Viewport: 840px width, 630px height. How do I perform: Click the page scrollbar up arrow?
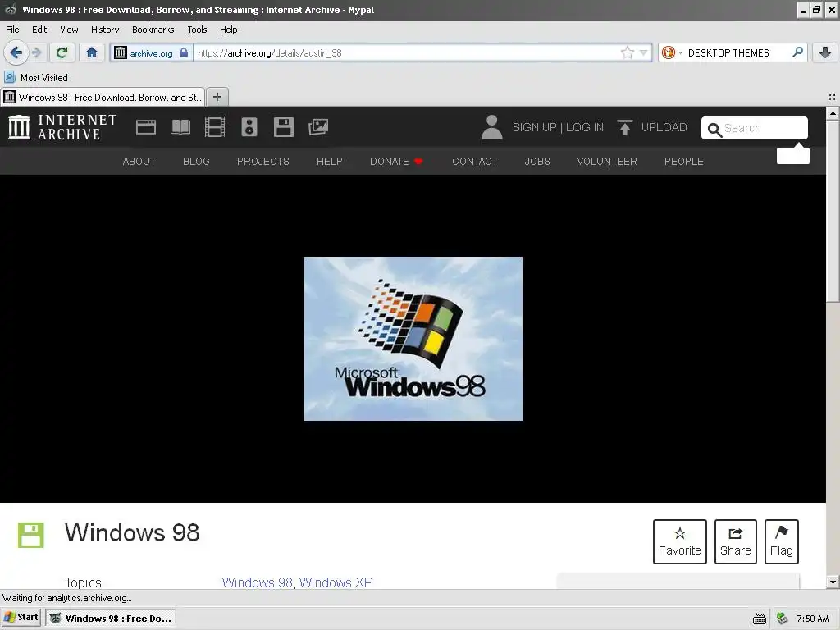click(x=833, y=113)
